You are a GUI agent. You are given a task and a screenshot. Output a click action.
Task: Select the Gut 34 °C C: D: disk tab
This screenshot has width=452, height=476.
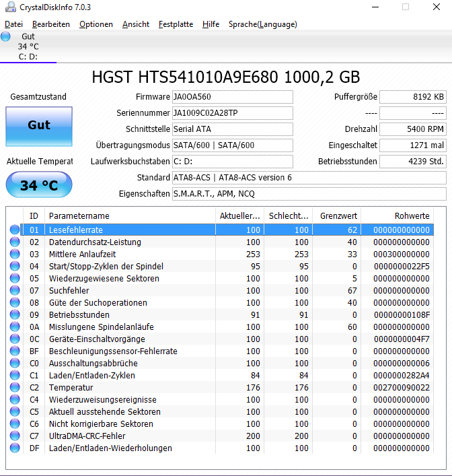pyautogui.click(x=28, y=46)
